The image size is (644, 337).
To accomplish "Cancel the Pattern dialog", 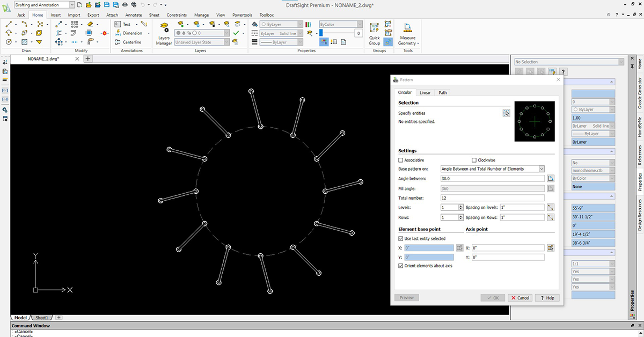I will 519,297.
